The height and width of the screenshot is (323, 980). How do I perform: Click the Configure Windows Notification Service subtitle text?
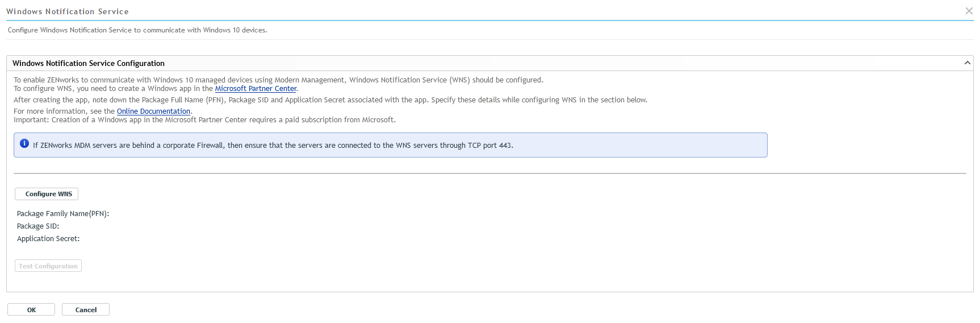137,30
